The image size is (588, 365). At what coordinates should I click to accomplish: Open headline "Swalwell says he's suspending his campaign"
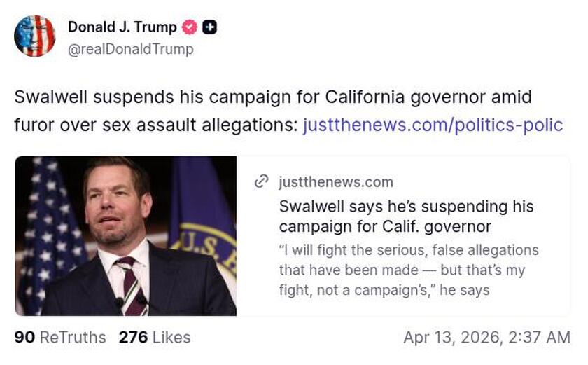(x=406, y=216)
